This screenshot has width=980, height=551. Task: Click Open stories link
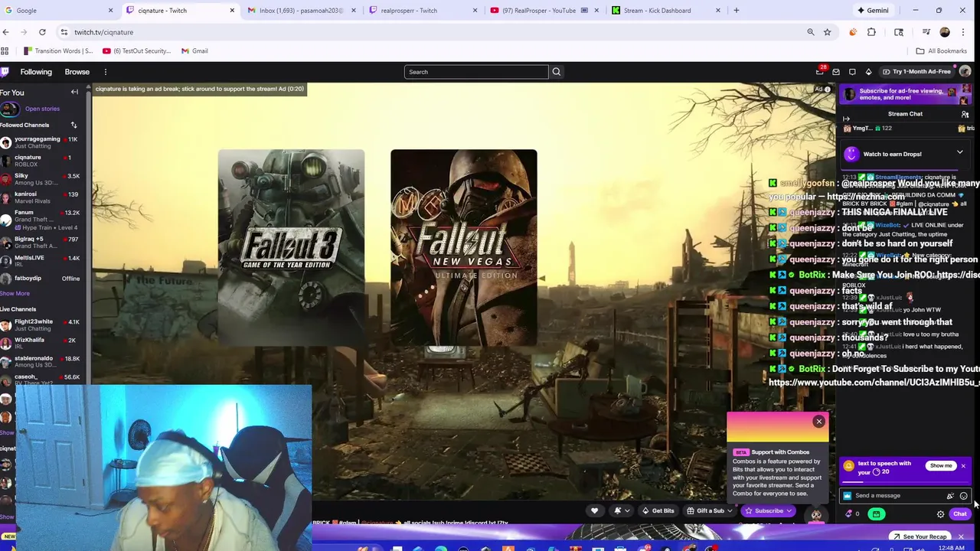(x=42, y=109)
